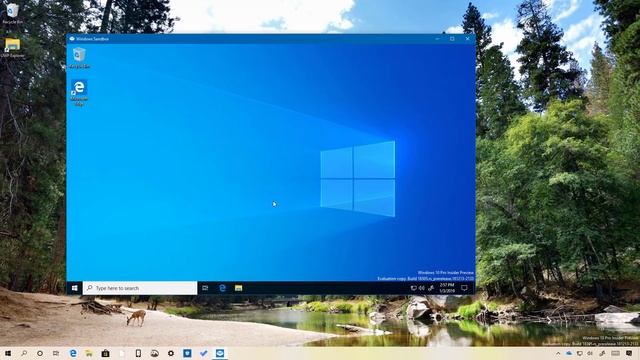The image size is (640, 360).
Task: Open the blue shield app on host taskbar
Action: tap(187, 353)
